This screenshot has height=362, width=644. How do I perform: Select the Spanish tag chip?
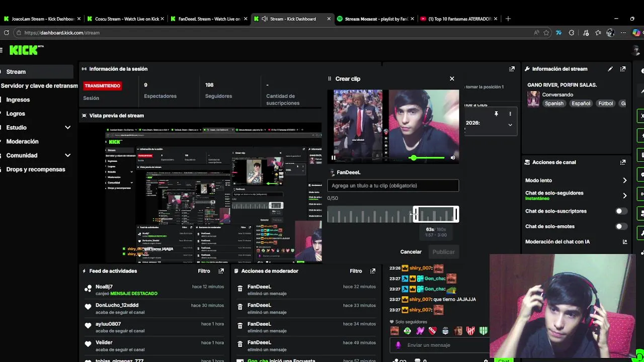(554, 104)
